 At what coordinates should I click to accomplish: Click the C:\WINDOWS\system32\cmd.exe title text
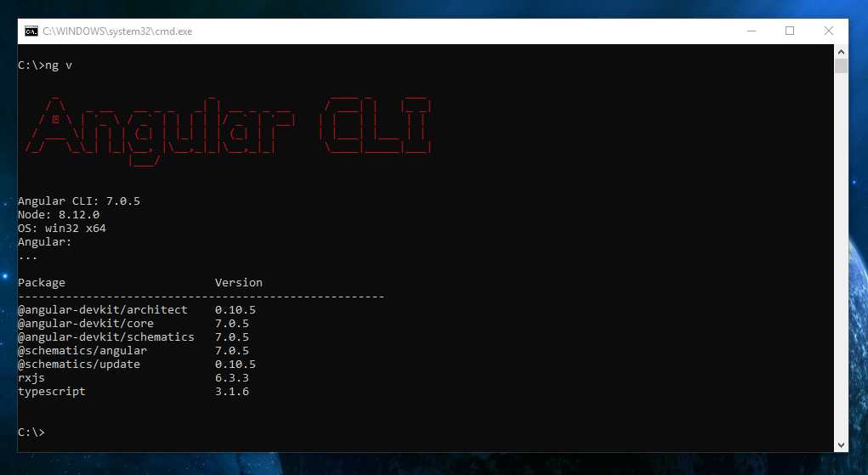coord(117,31)
